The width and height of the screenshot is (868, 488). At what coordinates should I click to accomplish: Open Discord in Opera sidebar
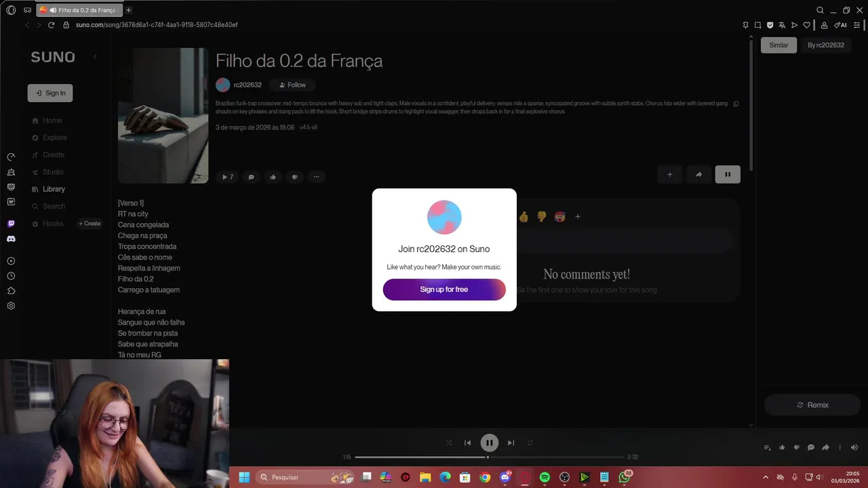point(11,239)
